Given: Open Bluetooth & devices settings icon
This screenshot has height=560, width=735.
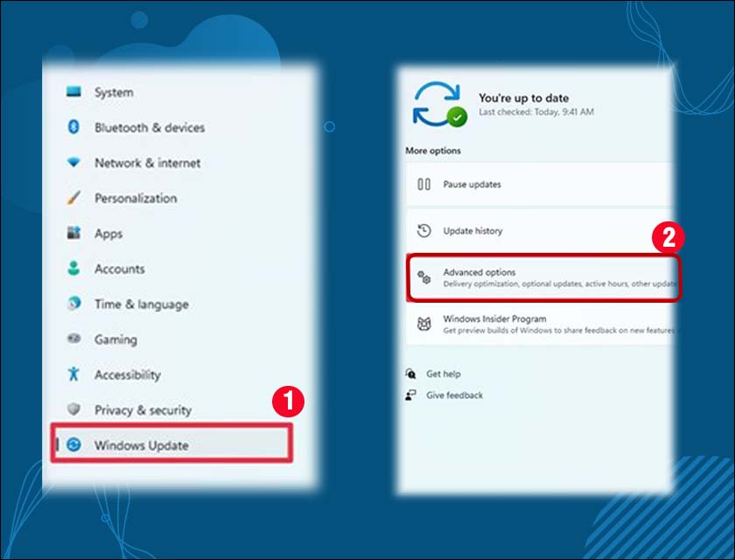Looking at the screenshot, I should pos(77,127).
